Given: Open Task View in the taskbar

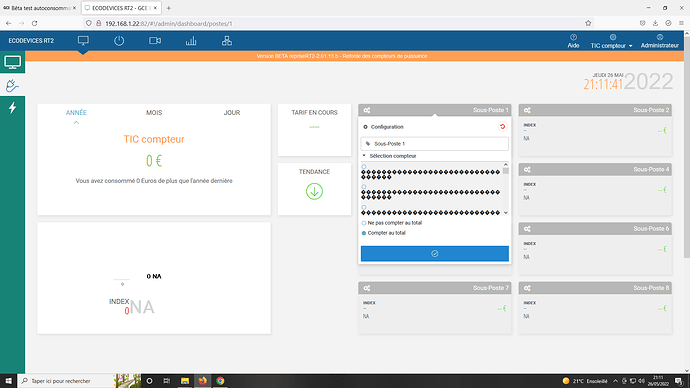Looking at the screenshot, I should pos(166,381).
